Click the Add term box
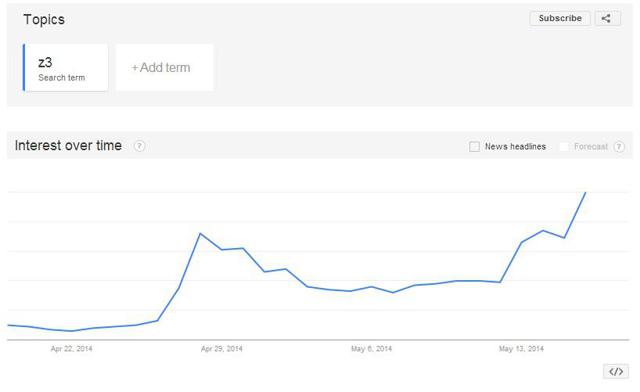Image resolution: width=640 pixels, height=392 pixels. (x=164, y=67)
